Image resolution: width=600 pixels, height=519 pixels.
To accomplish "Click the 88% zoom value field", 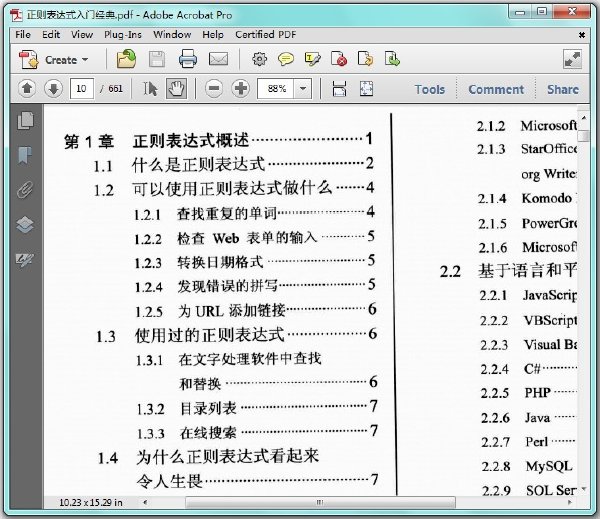I will click(276, 89).
